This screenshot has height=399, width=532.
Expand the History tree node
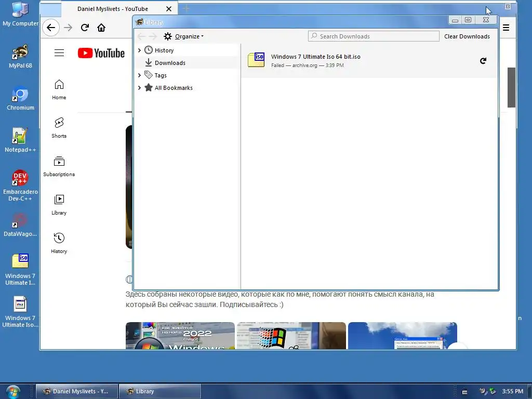[x=139, y=50]
